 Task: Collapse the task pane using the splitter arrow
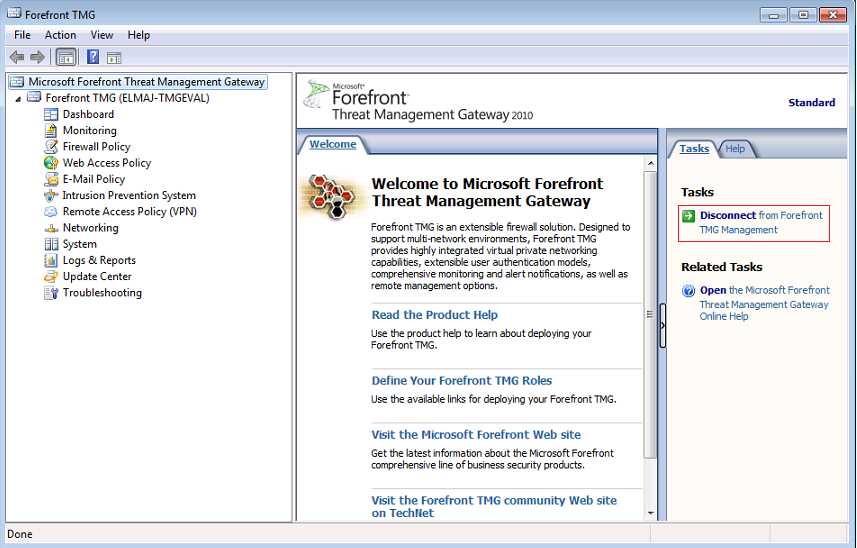(662, 326)
